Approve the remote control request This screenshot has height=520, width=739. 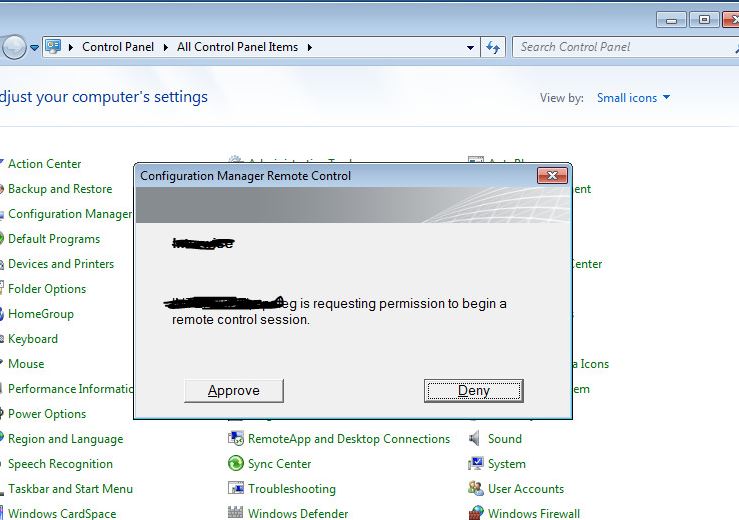(x=234, y=390)
